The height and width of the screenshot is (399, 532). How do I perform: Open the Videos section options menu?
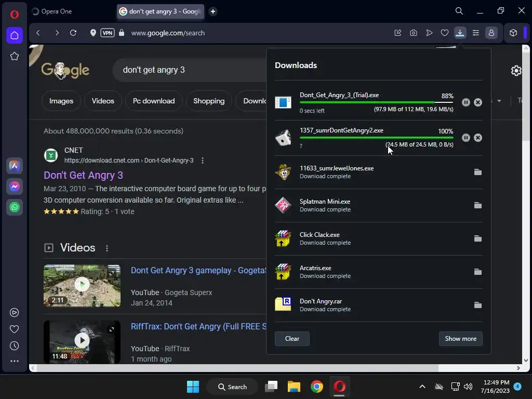click(107, 248)
